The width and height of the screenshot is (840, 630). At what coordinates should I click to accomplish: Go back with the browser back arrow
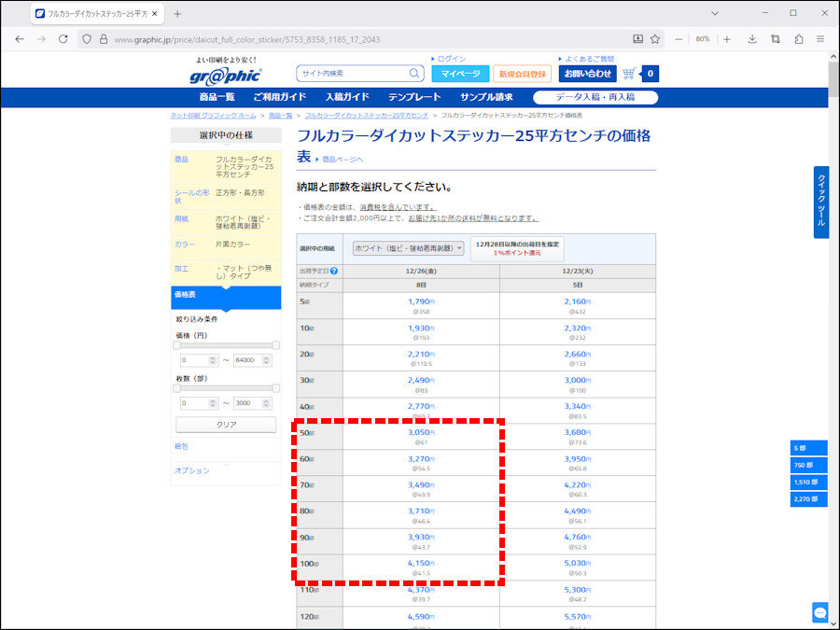coord(20,39)
